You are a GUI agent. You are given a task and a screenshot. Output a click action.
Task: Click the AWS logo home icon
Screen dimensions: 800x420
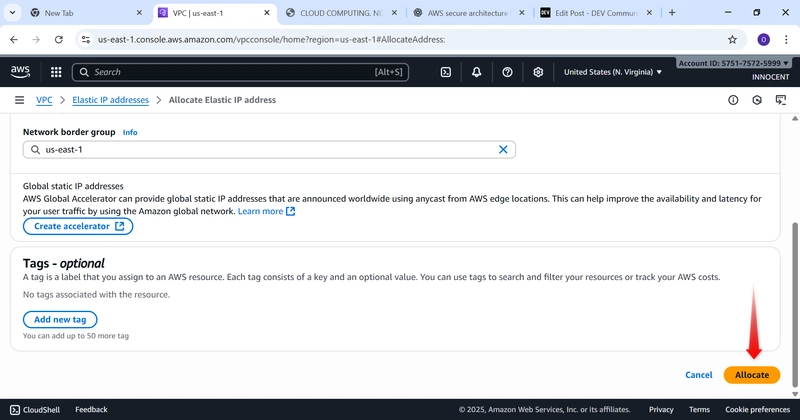[x=20, y=72]
